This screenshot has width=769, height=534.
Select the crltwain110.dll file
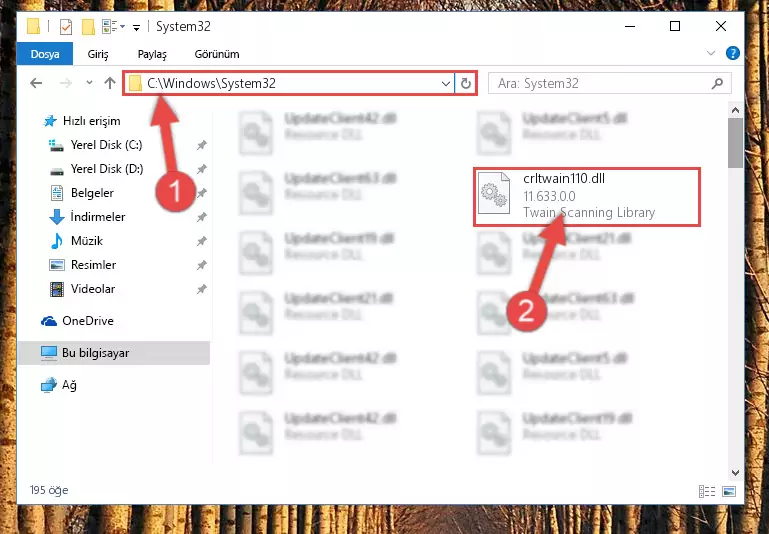click(x=587, y=197)
